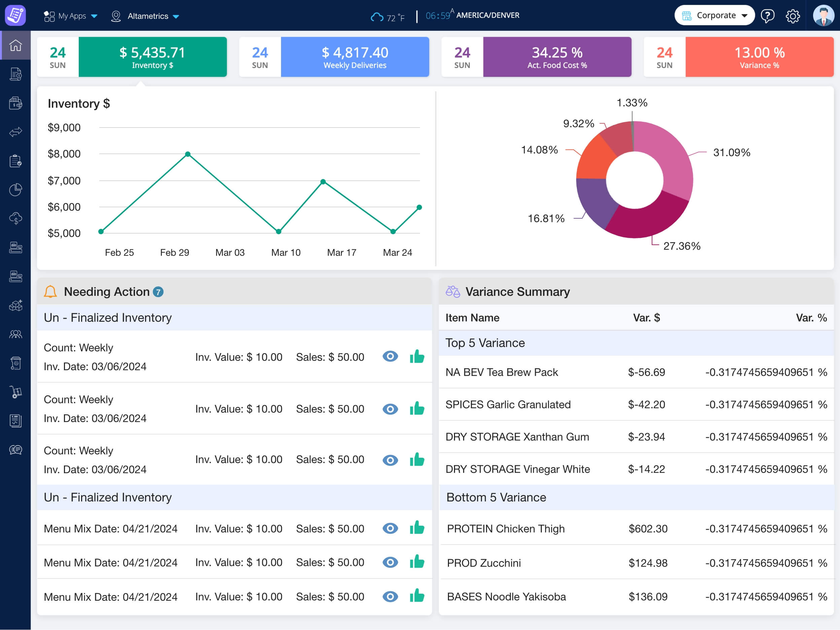Click the Needing Action bell icon
Viewport: 840px width, 630px height.
[x=50, y=292]
